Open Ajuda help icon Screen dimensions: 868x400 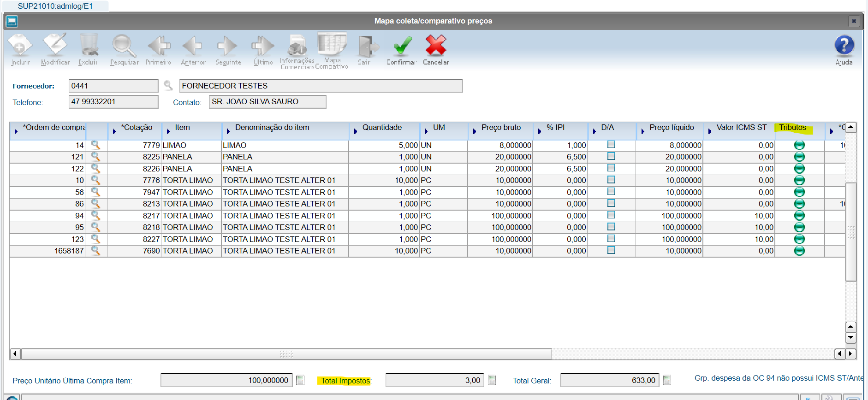point(844,49)
